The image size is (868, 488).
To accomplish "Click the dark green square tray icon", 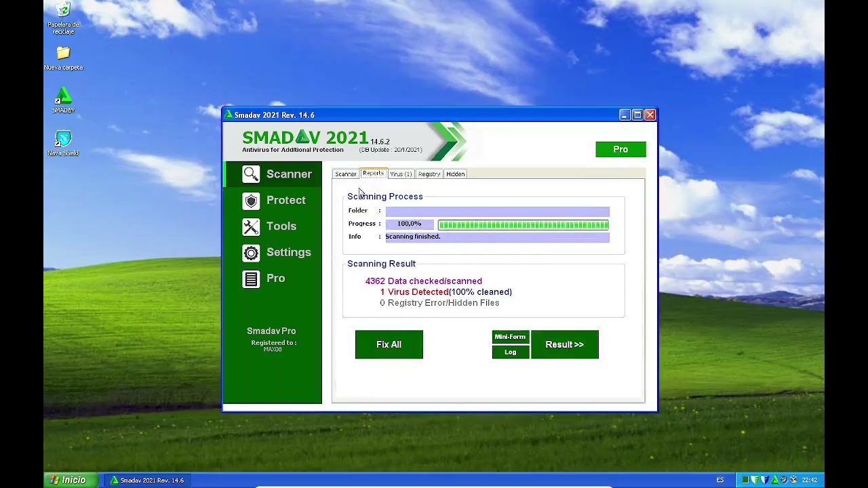I will pos(745,480).
